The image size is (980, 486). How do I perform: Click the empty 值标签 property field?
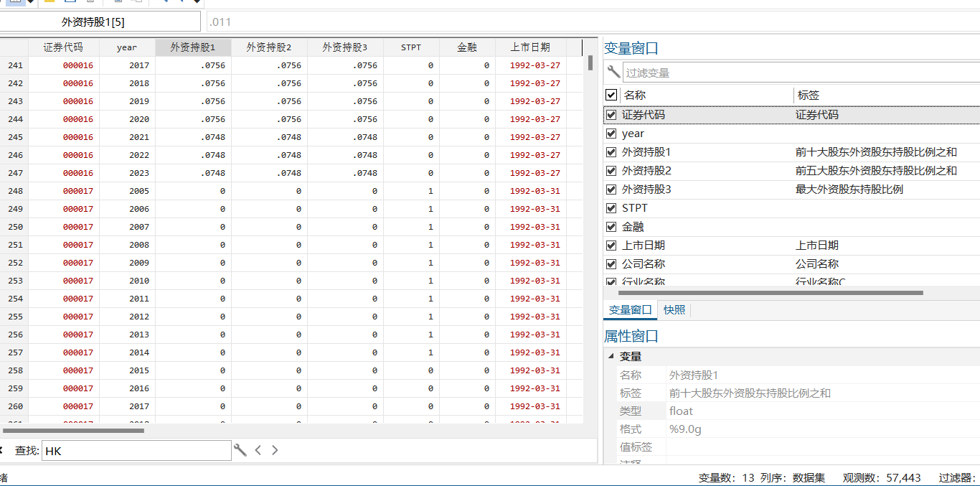click(x=823, y=447)
